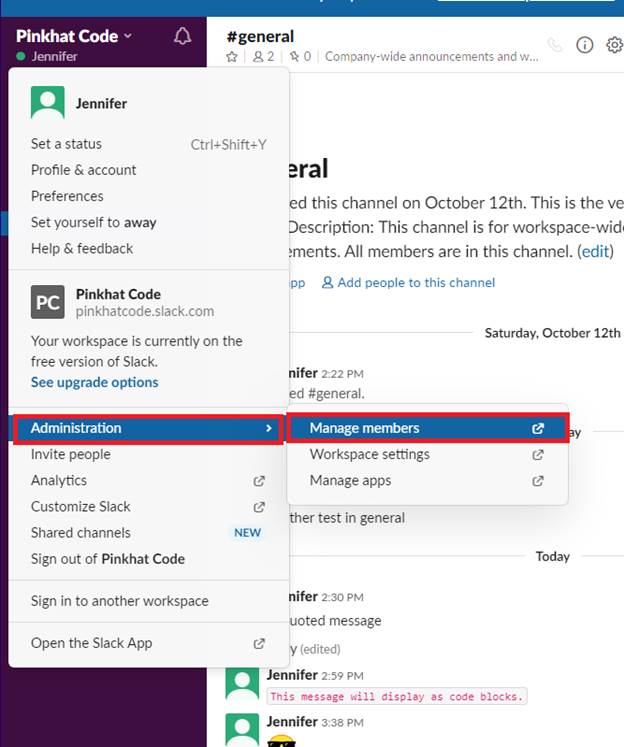Viewport: 624px width, 747px height.
Task: Star the #general channel
Action: pos(232,57)
